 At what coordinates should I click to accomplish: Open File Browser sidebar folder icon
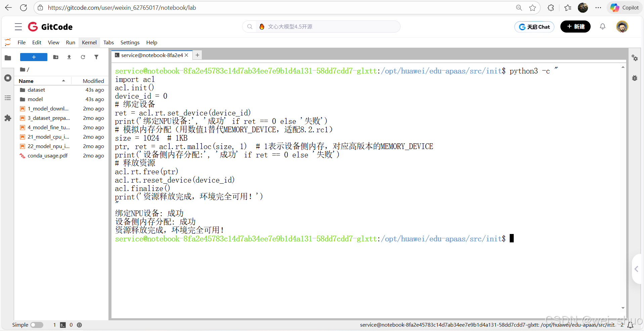8,58
